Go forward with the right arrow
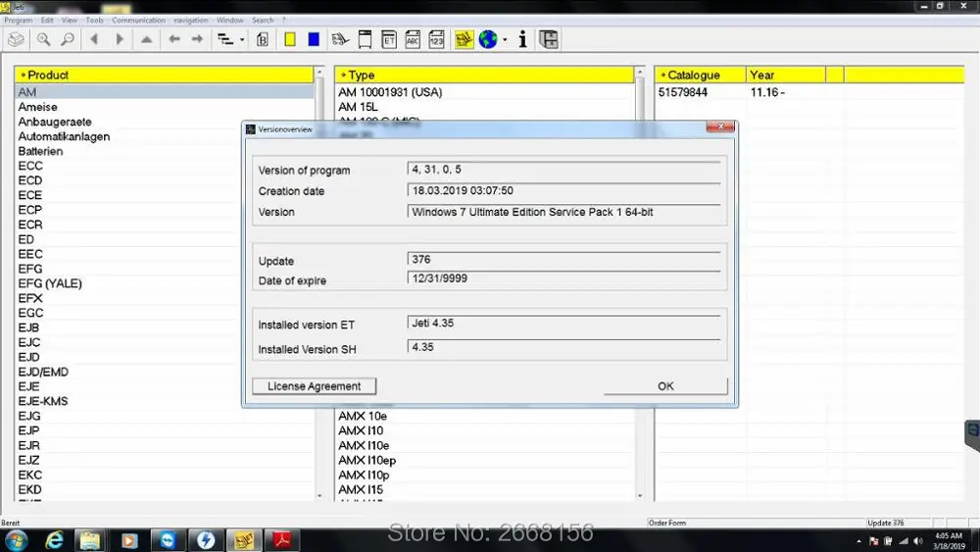This screenshot has height=552, width=980. [197, 39]
